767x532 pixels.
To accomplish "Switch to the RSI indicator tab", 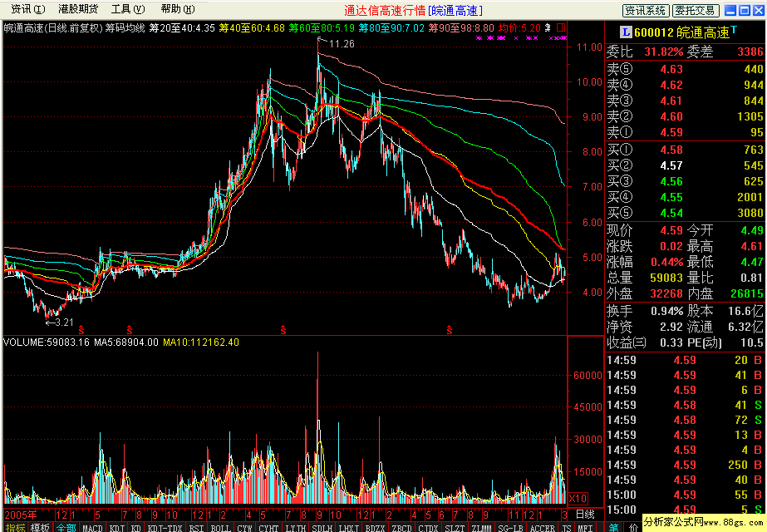I will [196, 528].
